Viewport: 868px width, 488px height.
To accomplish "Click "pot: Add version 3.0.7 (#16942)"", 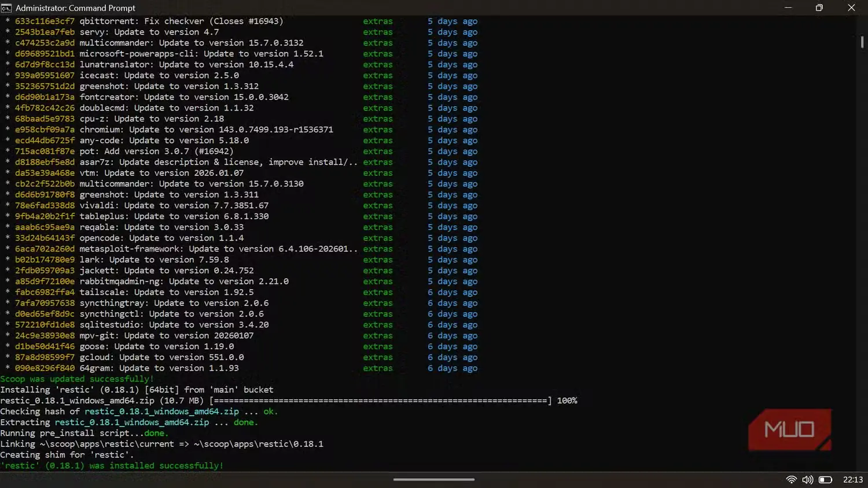I will tap(157, 151).
